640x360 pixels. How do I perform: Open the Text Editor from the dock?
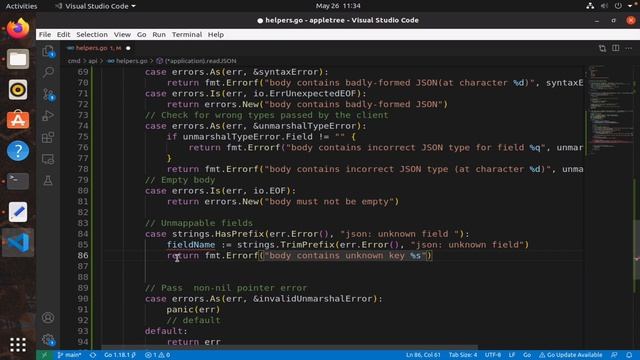(x=18, y=212)
